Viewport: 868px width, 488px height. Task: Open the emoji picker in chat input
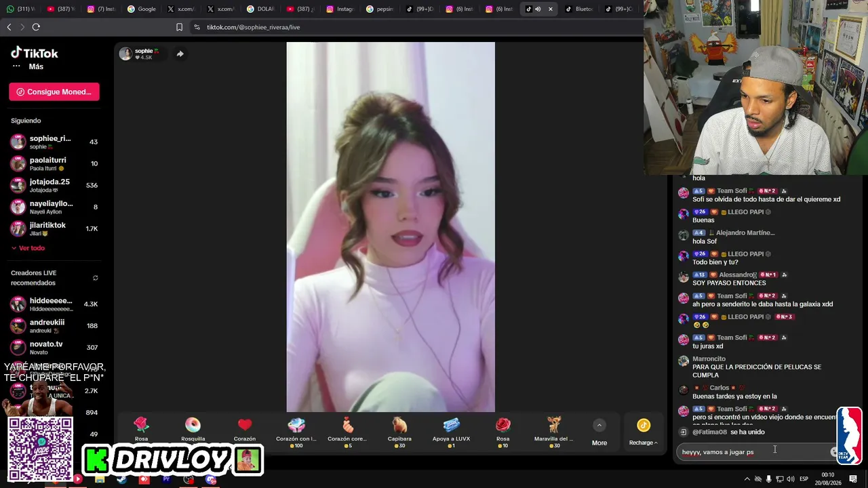click(835, 451)
